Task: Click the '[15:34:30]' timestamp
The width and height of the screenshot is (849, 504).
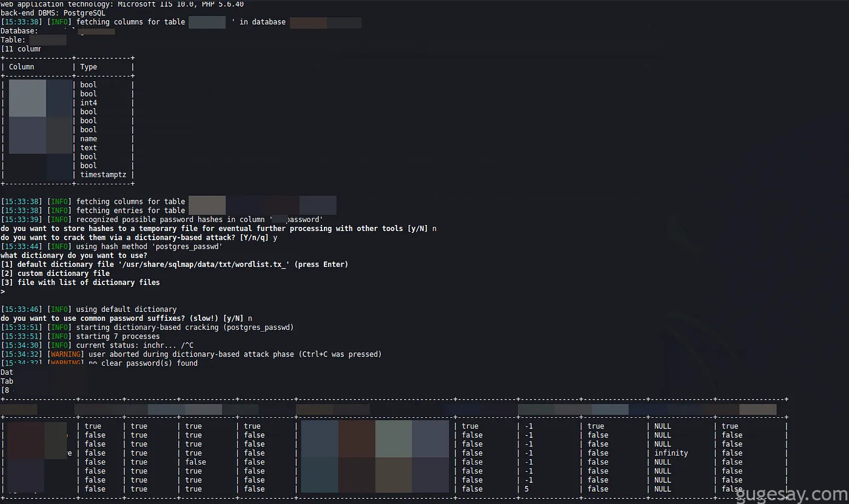Action: point(21,346)
